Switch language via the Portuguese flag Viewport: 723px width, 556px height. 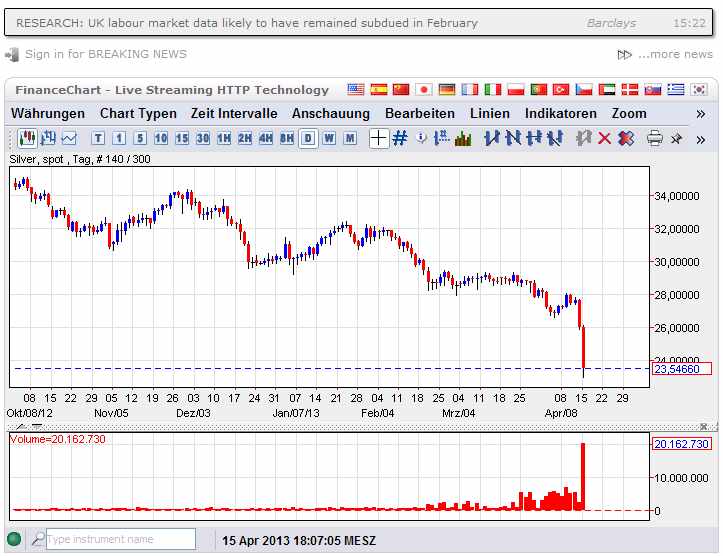tap(539, 89)
